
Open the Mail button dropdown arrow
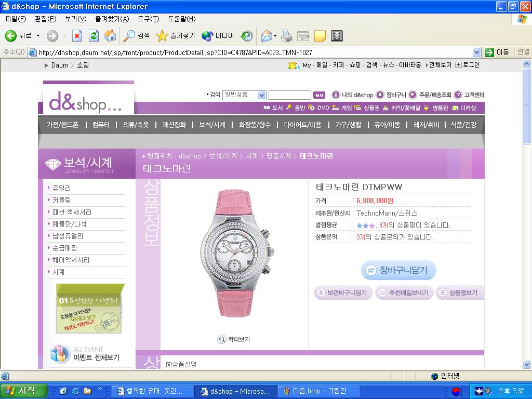point(275,36)
